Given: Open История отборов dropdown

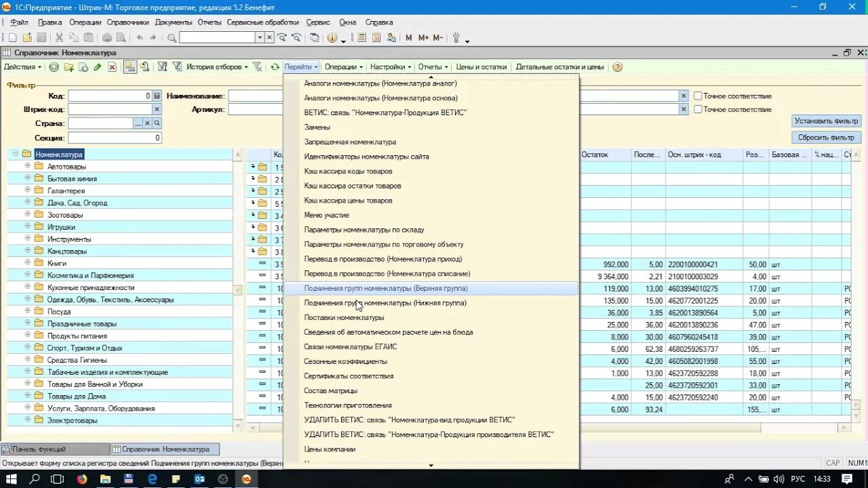Looking at the screenshot, I should pyautogui.click(x=217, y=67).
